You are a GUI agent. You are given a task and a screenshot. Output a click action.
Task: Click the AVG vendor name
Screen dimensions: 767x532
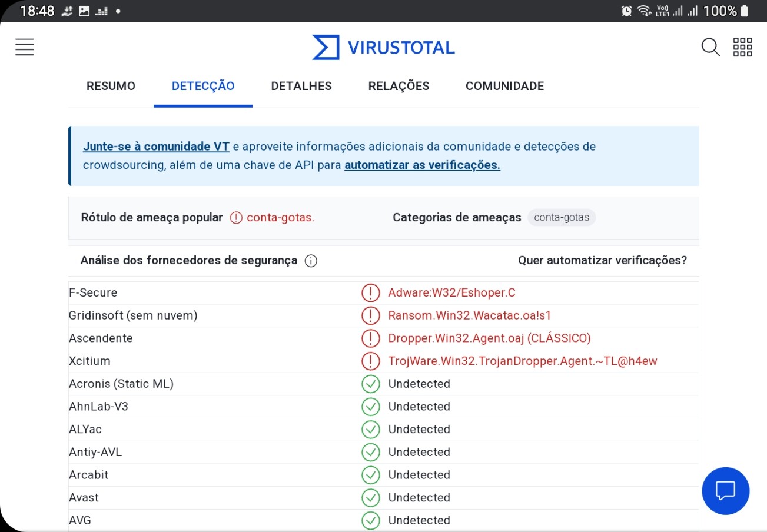coord(80,520)
